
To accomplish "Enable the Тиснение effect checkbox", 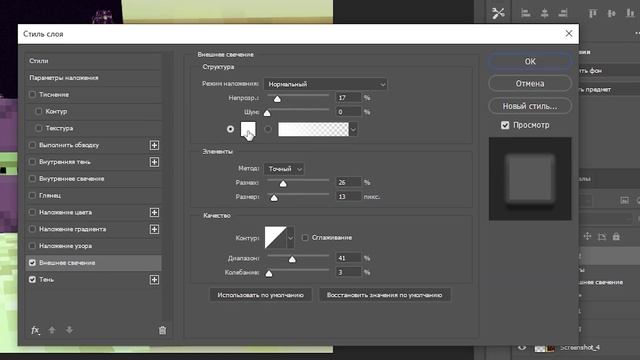I will click(32, 95).
